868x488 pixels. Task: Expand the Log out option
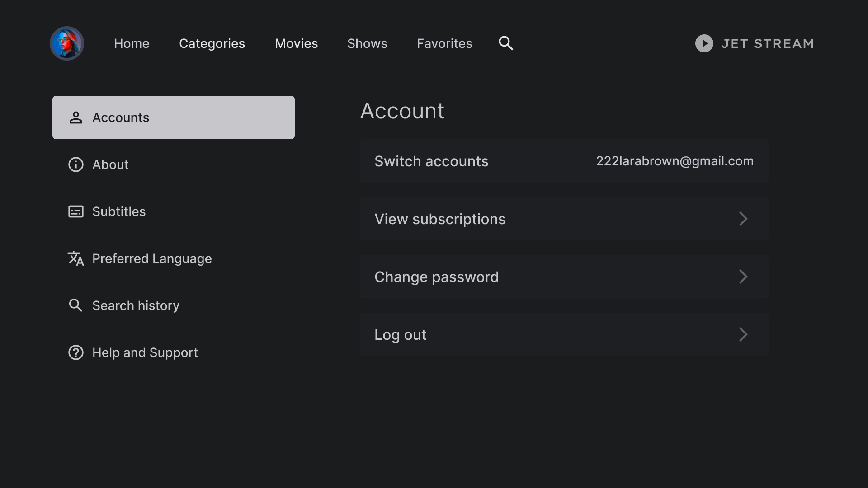click(x=743, y=334)
